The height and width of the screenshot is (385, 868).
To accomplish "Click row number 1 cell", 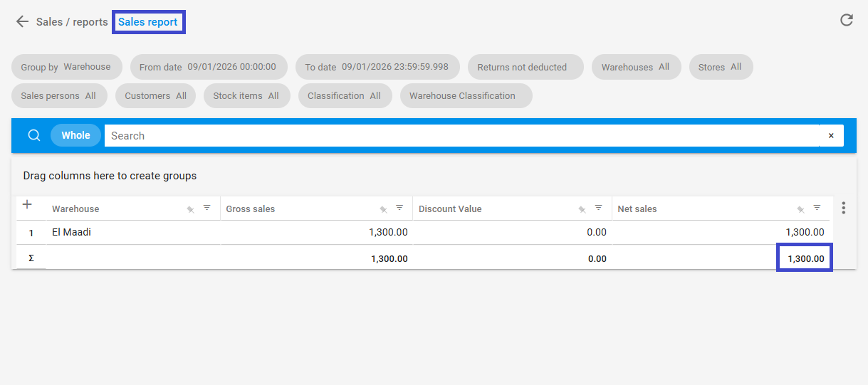I will [x=31, y=233].
